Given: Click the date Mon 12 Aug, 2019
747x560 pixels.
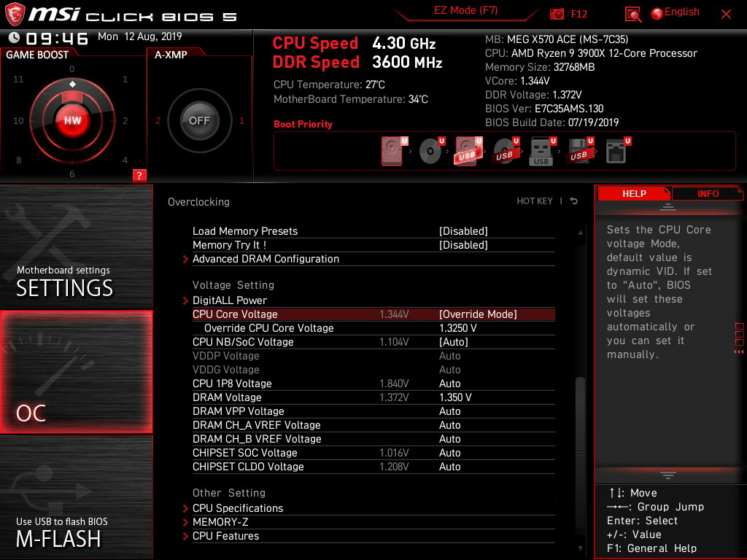Looking at the screenshot, I should click(139, 36).
